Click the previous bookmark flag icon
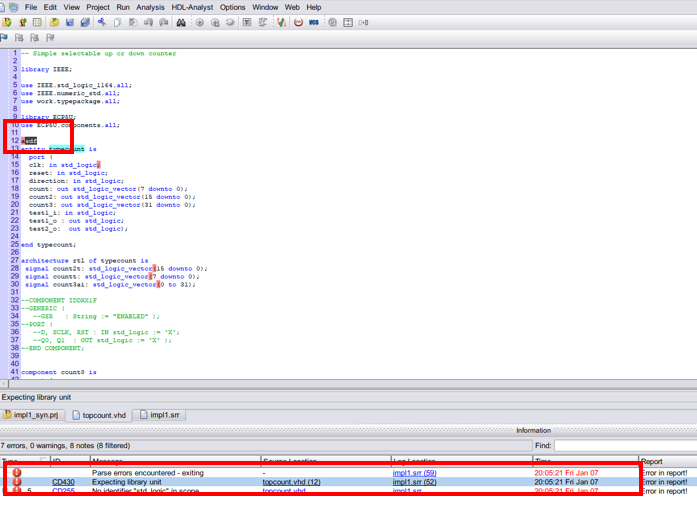 35,38
